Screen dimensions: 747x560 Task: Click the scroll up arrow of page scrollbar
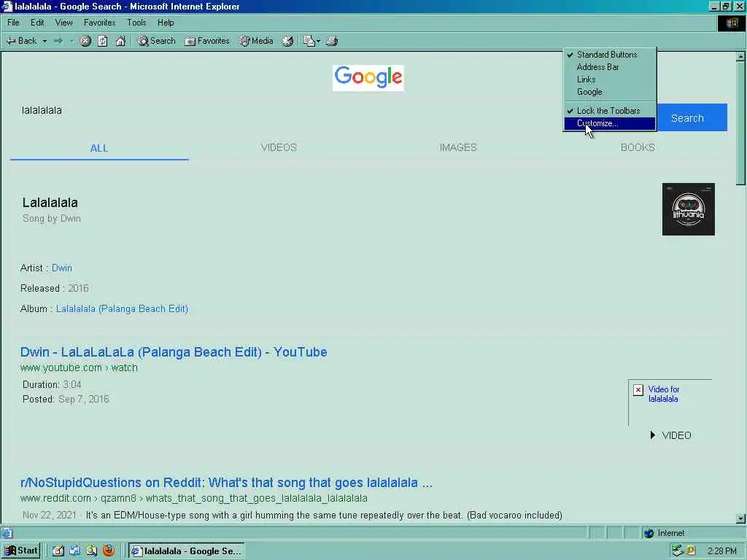740,57
